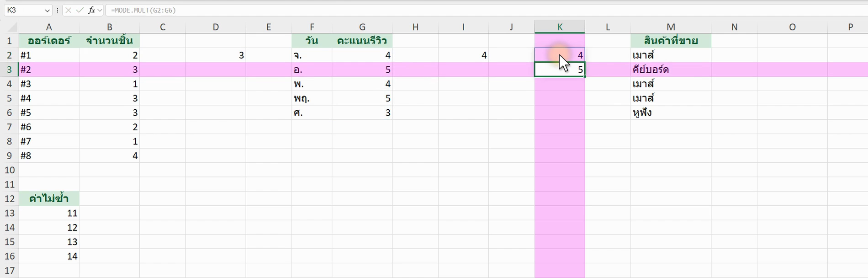868x278 pixels.
Task: Click the คะแนนรีวิว header cell
Action: click(362, 41)
